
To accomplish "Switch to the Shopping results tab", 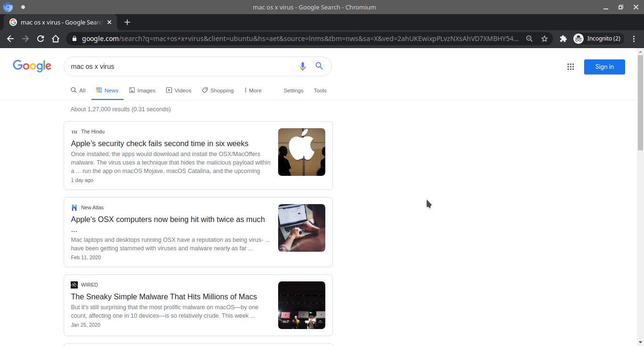I will tap(218, 91).
